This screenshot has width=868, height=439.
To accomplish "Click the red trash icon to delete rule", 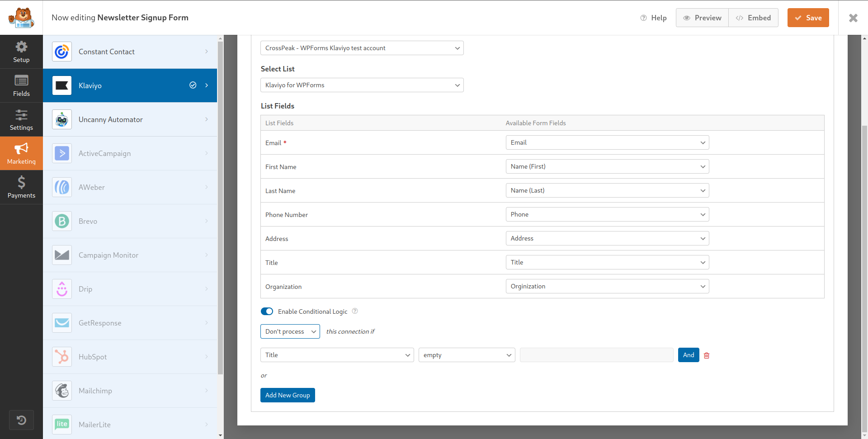I will click(x=707, y=355).
